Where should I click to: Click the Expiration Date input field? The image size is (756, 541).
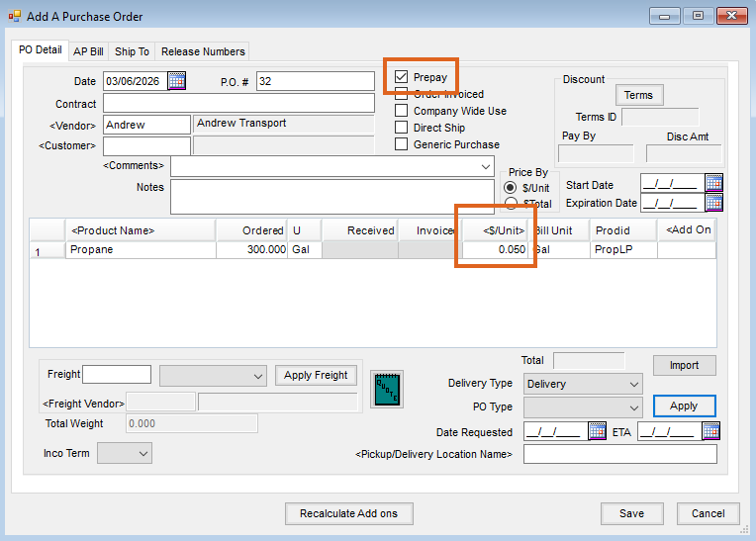coord(673,203)
